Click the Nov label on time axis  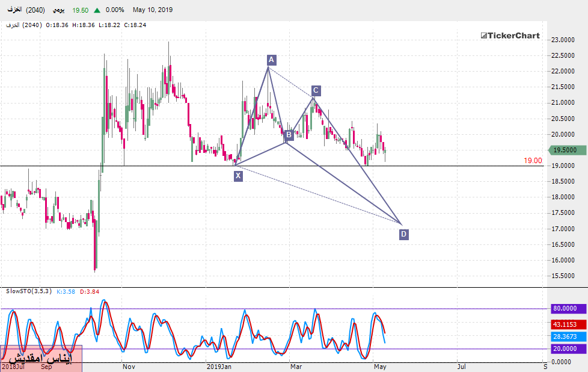coord(129,365)
